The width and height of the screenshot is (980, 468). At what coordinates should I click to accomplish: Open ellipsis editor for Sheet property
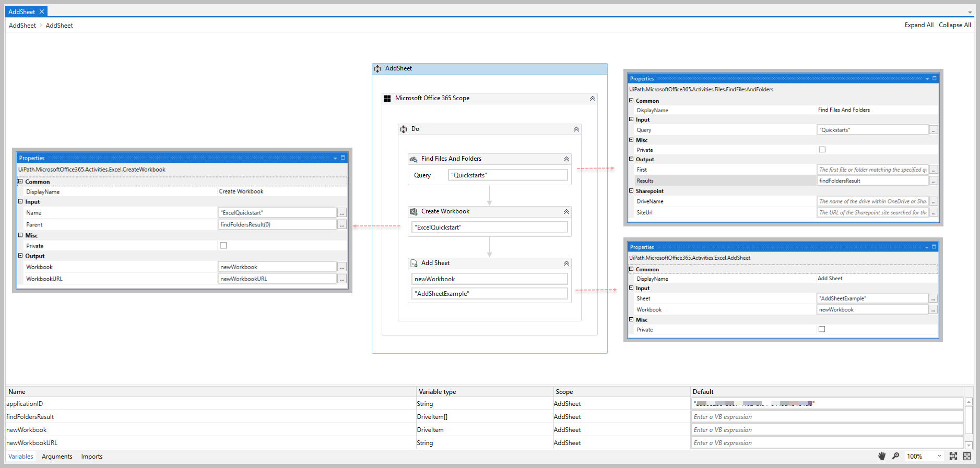click(x=933, y=298)
